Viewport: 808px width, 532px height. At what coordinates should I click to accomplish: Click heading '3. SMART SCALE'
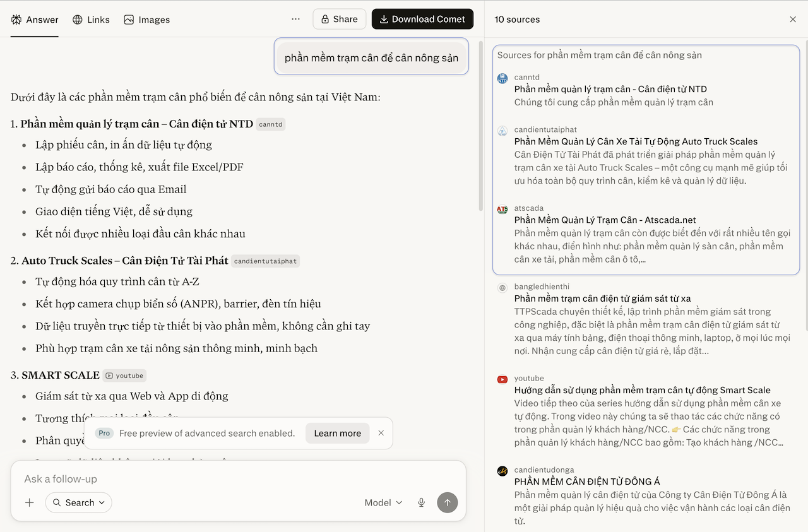coord(55,375)
